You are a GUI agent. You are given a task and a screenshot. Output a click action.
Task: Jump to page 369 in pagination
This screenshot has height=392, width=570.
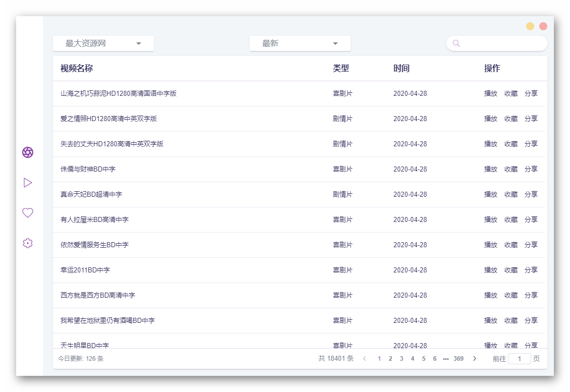[x=458, y=358]
